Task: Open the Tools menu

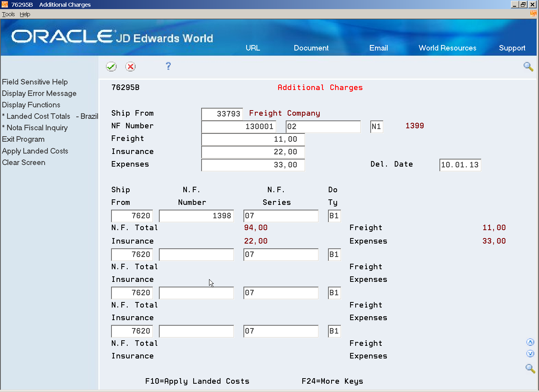Action: [x=8, y=14]
